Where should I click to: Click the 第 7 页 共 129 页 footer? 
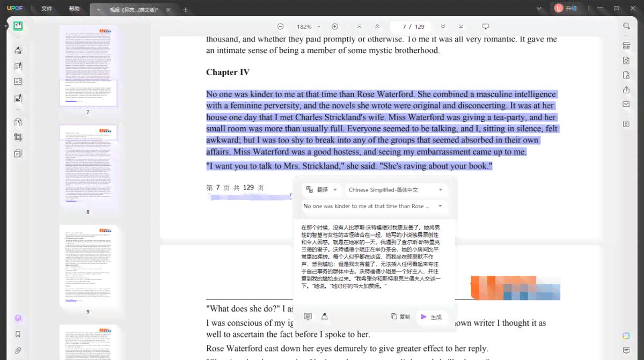coord(235,188)
